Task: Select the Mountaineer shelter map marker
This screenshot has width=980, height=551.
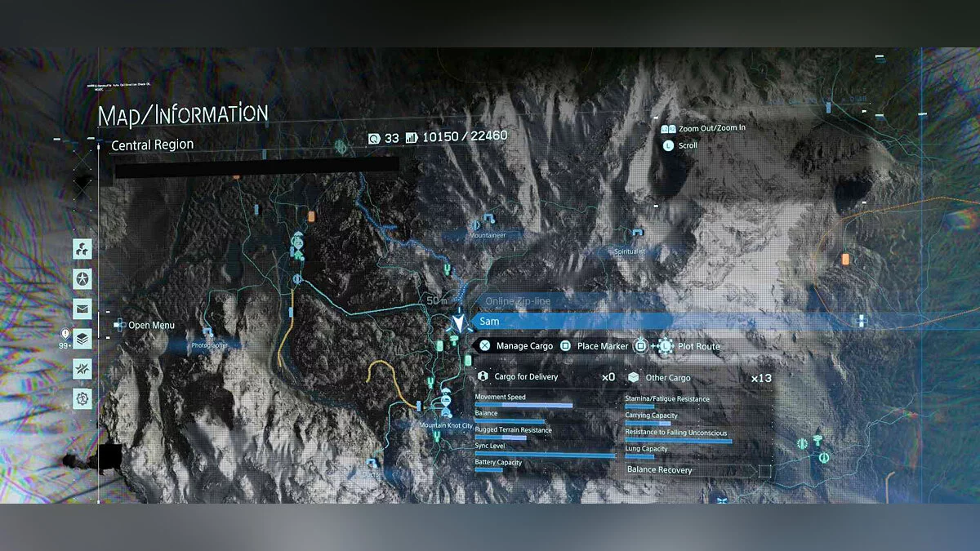Action: (x=488, y=219)
